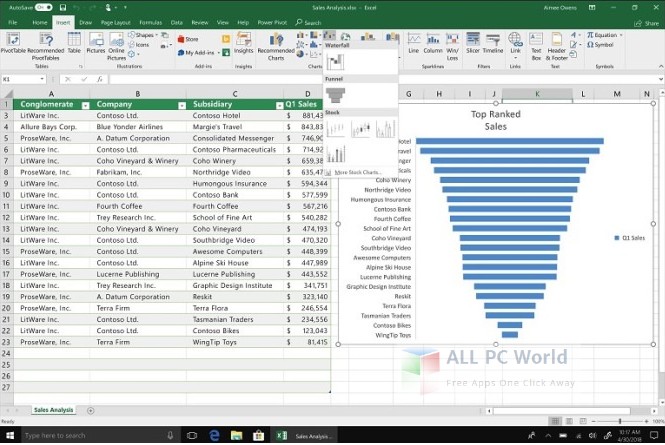Image resolution: width=665 pixels, height=445 pixels.
Task: Select the column K header
Action: pyautogui.click(x=537, y=94)
